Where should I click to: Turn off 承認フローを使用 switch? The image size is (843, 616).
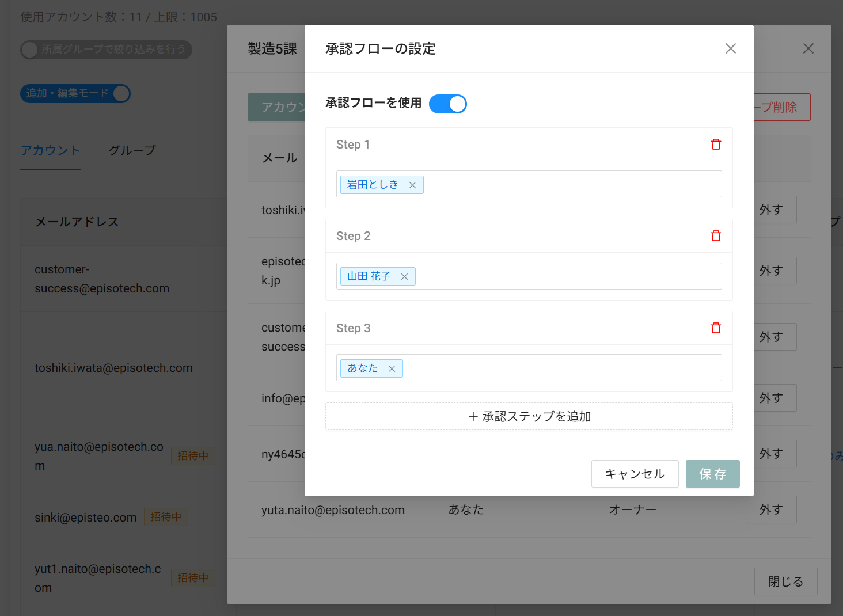(447, 104)
